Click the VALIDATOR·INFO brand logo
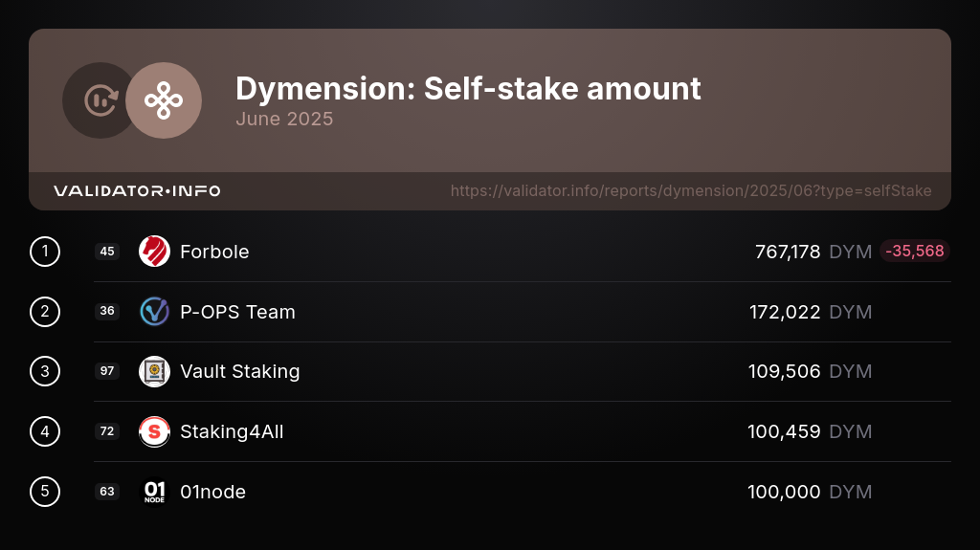980x550 pixels. point(137,191)
